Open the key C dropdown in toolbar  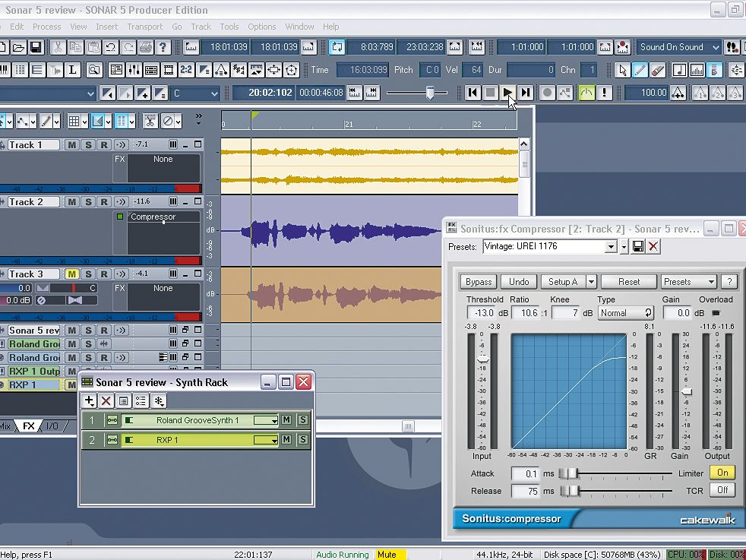[214, 93]
